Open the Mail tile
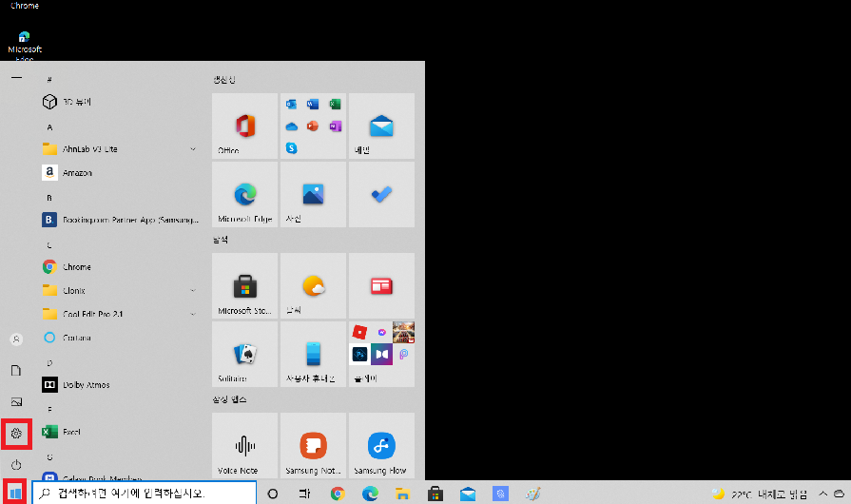This screenshot has height=504, width=851. tap(381, 126)
